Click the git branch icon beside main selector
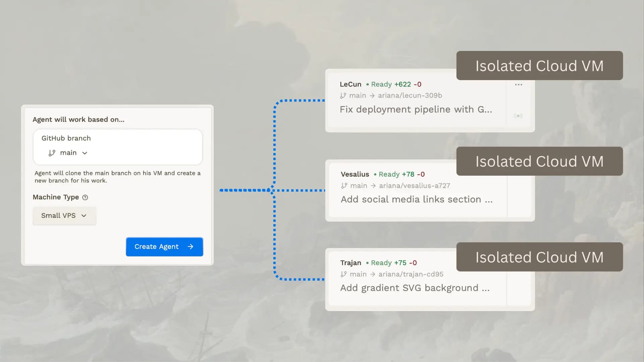The image size is (644, 362). pos(52,153)
